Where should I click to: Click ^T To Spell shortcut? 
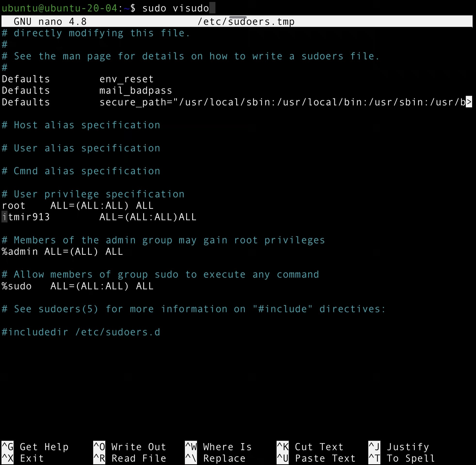[x=401, y=458]
